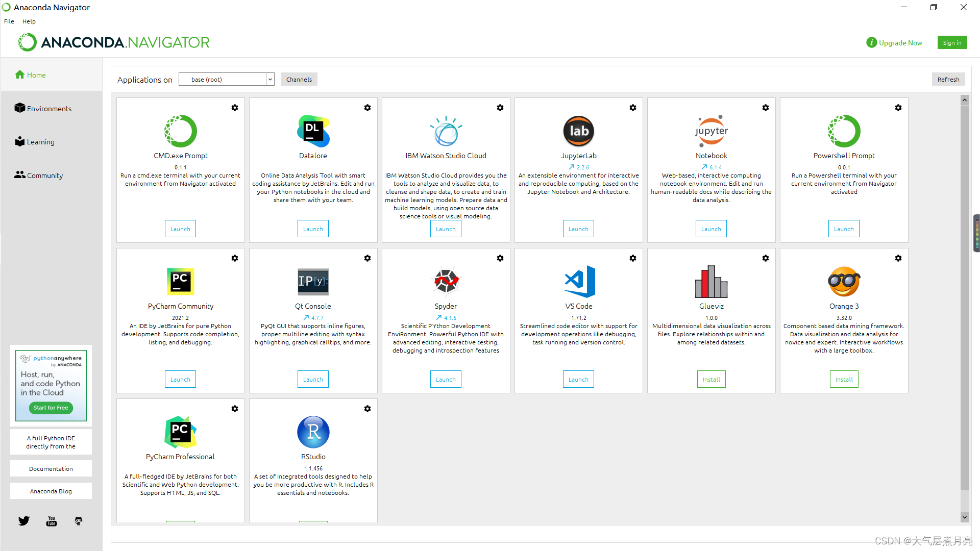Launch VS Code editor
Screen dimensions: 980x551
[x=578, y=380]
